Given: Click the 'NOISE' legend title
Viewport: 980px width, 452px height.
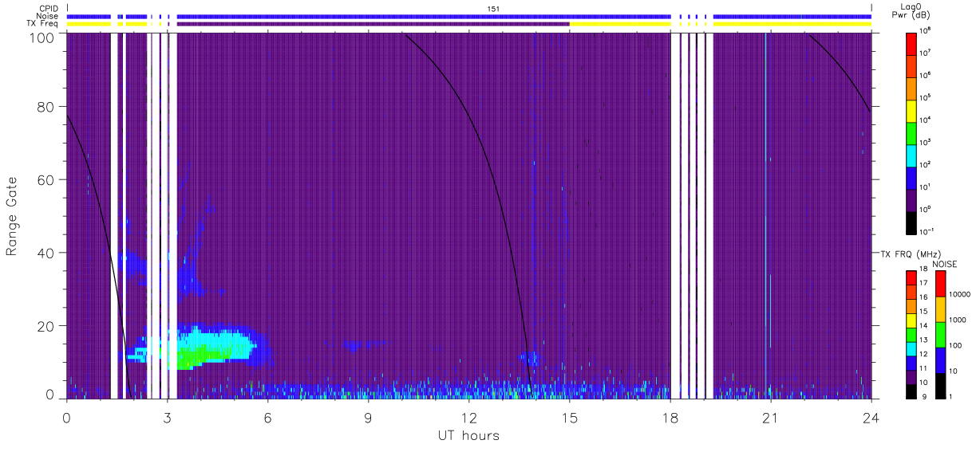Looking at the screenshot, I should (944, 264).
